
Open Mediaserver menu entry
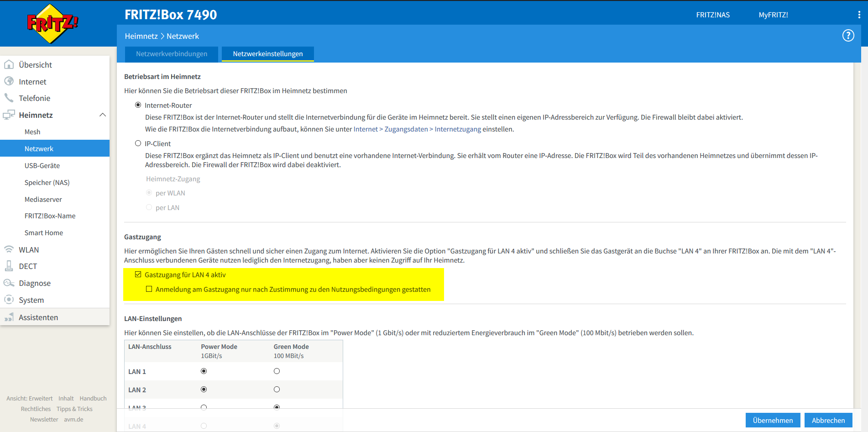pyautogui.click(x=43, y=200)
